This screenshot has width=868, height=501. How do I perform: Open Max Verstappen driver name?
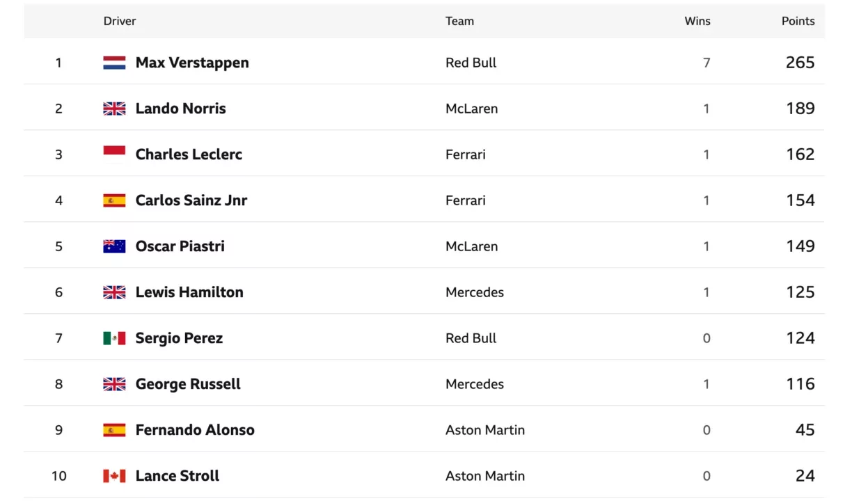192,63
